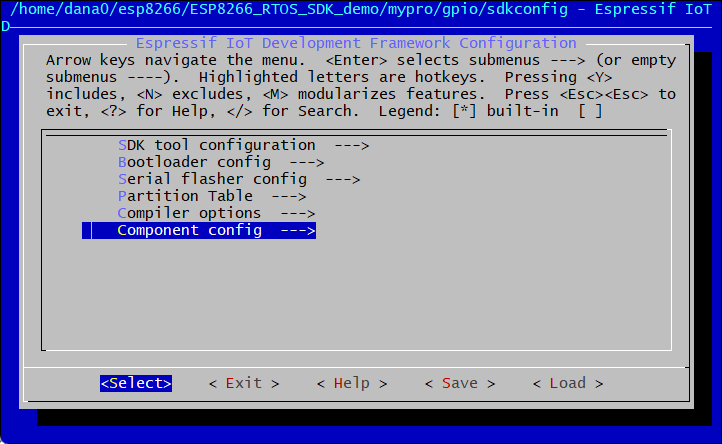The height and width of the screenshot is (444, 722).
Task: Open help with the < Help > button
Action: click(352, 383)
